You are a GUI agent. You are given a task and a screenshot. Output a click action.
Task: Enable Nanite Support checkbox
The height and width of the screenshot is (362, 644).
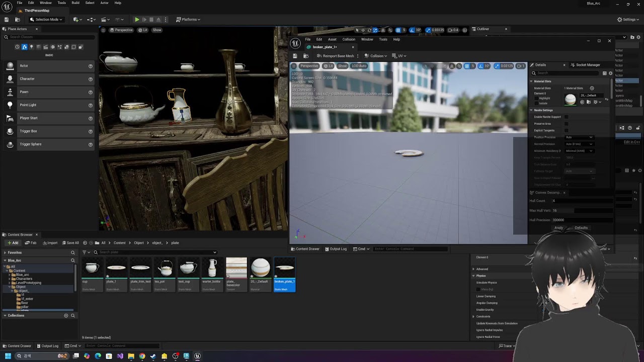[566, 117]
